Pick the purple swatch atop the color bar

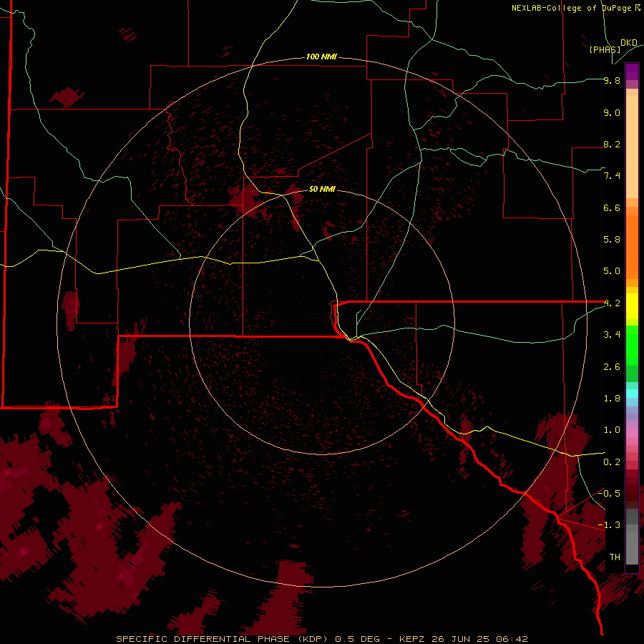632,72
